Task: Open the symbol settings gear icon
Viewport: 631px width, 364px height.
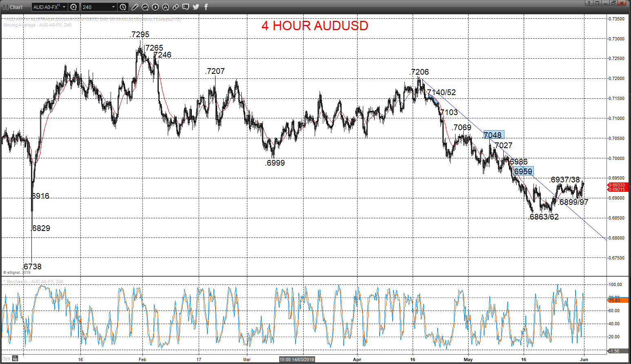Action: pos(73,7)
